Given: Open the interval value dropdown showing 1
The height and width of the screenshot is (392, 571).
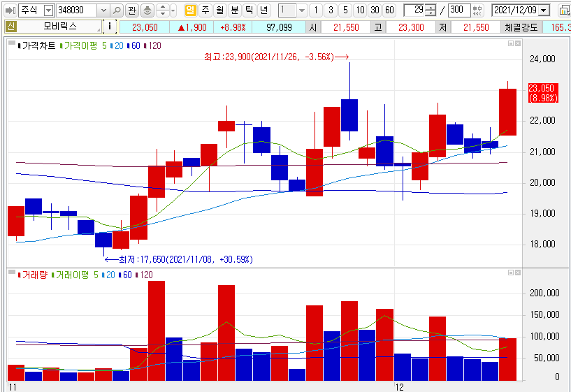Looking at the screenshot, I should pos(301,10).
